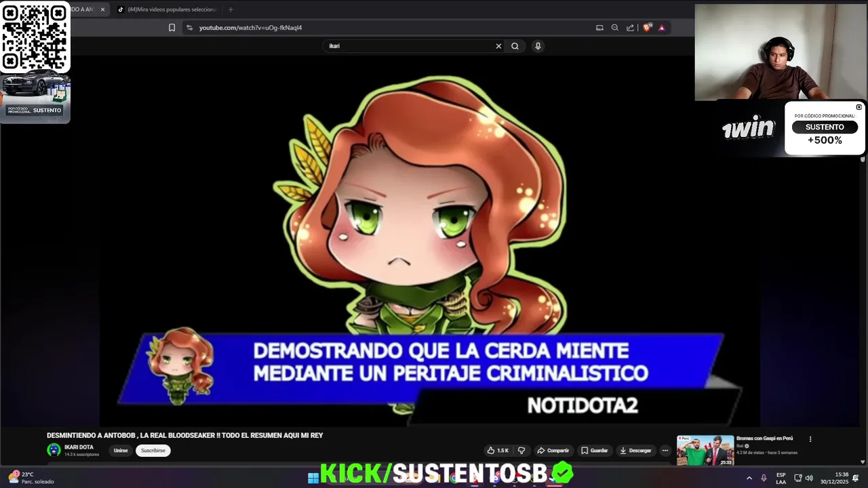
Task: Click the picture-in-picture icon in address bar
Action: point(599,28)
